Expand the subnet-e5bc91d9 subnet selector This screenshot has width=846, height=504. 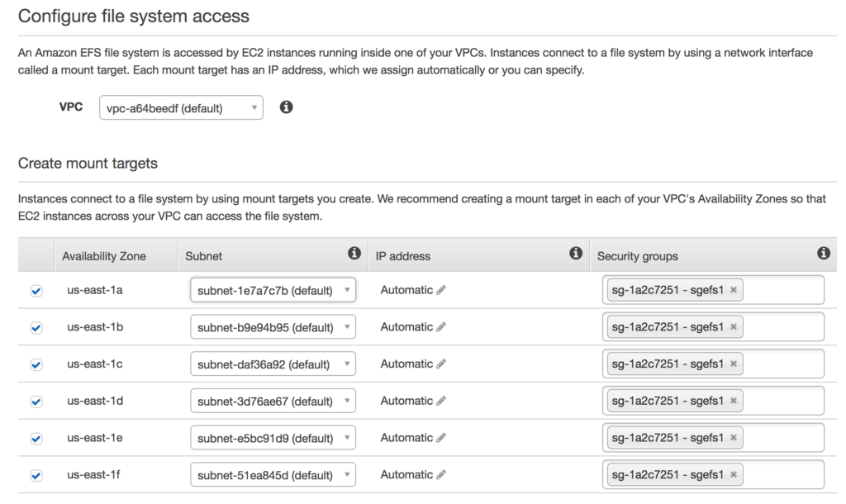[273, 438]
